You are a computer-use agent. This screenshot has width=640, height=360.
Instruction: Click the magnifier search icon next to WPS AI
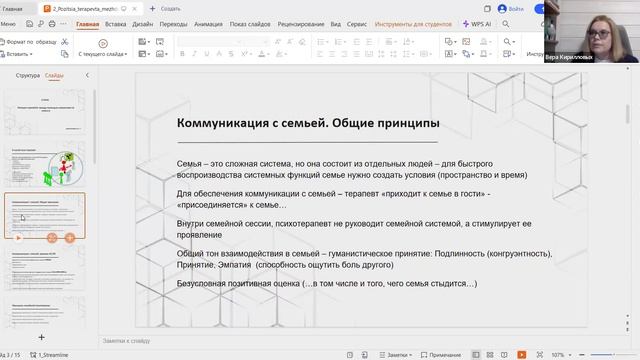pos(506,24)
